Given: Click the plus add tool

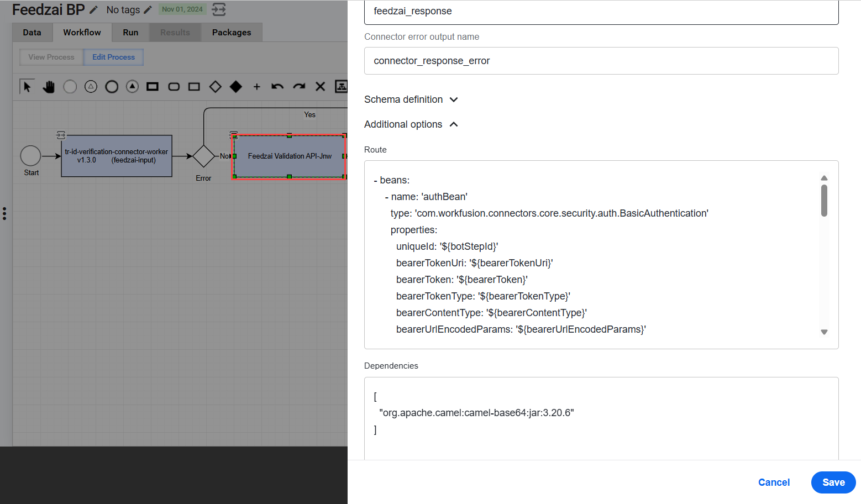Looking at the screenshot, I should pyautogui.click(x=257, y=87).
